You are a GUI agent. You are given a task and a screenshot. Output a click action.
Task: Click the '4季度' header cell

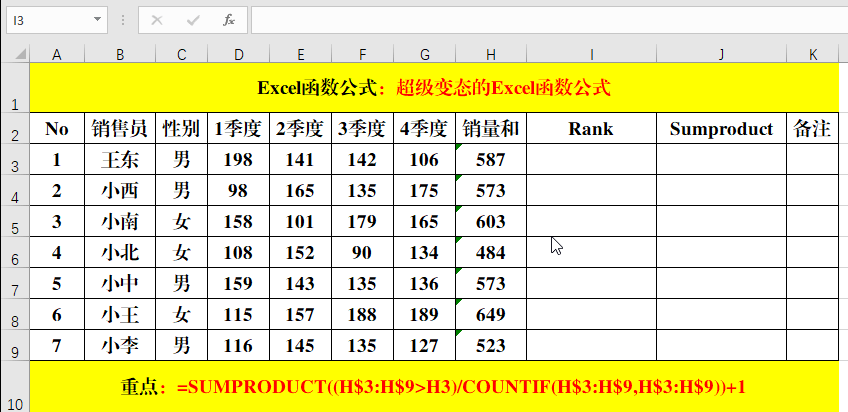tap(425, 128)
